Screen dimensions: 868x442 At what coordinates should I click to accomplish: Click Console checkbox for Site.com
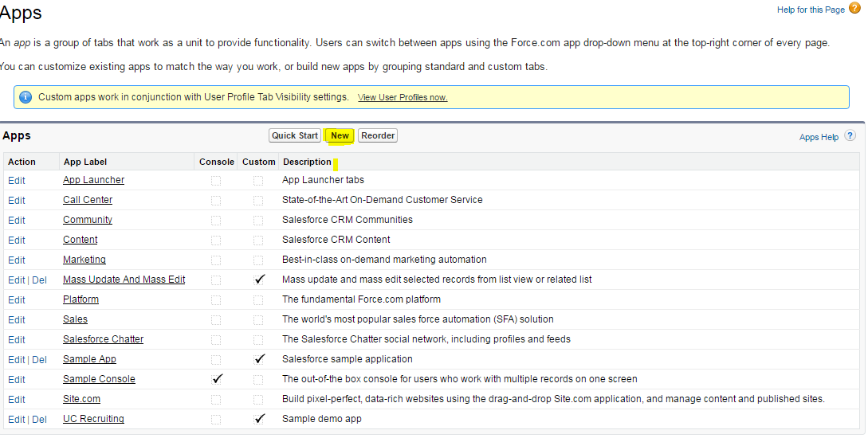click(x=216, y=400)
